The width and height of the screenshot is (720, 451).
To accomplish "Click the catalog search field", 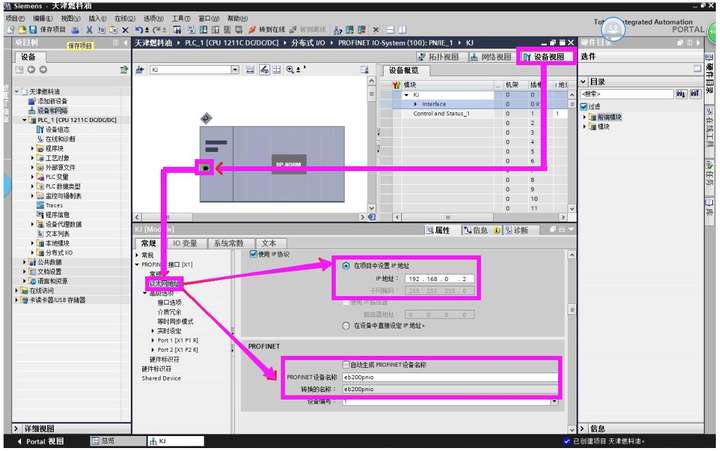I will (x=627, y=94).
